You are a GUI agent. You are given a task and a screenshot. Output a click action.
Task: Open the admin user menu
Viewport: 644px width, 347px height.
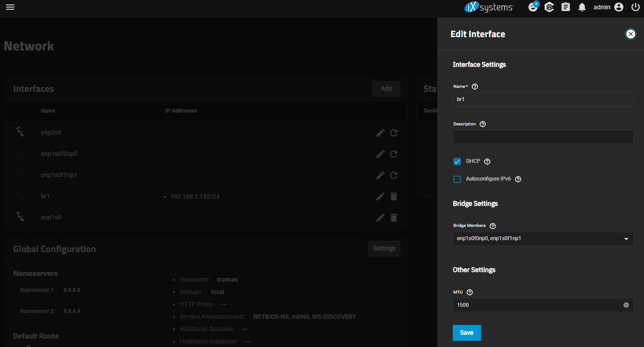tap(608, 7)
